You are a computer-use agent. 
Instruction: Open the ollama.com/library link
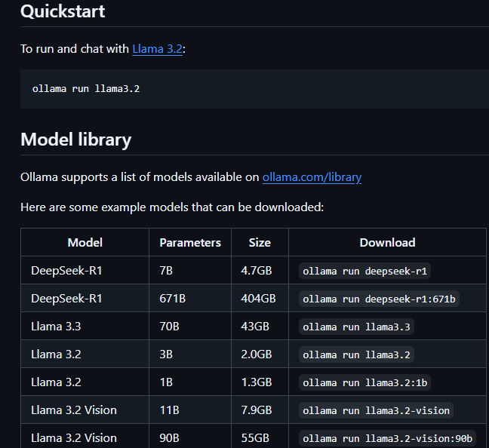pos(312,177)
